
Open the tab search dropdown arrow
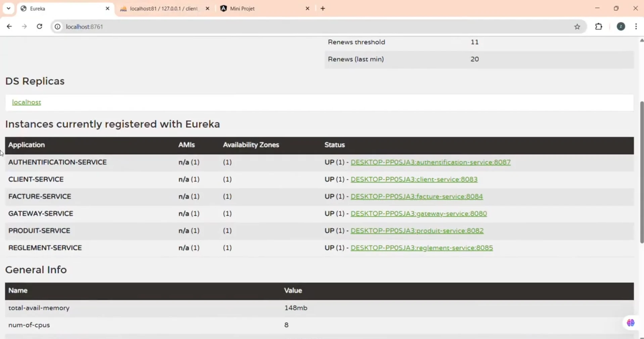coord(8,8)
